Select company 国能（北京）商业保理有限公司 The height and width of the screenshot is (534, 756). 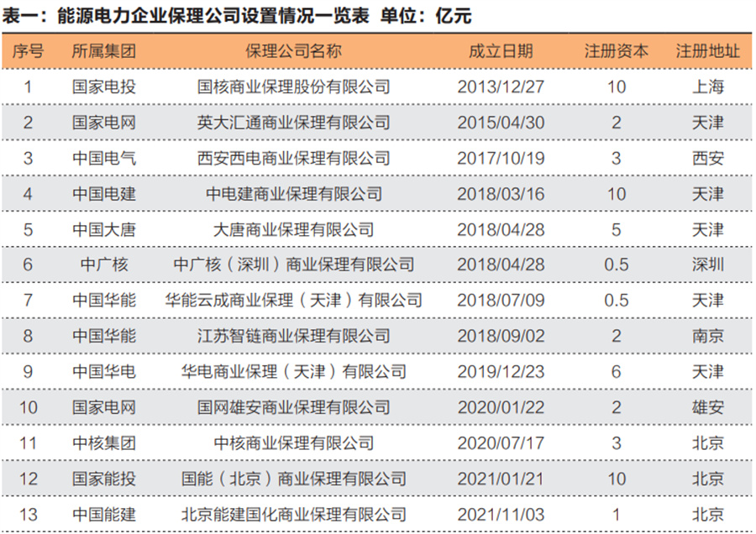293,479
